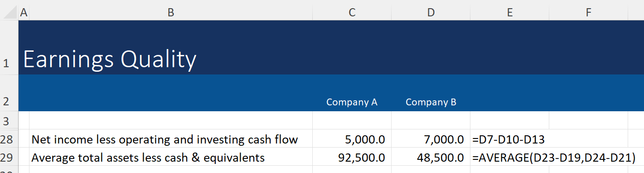Select 'Average total assets less cash & equivalents' cell
Viewport: 644px width, 173px height.
pyautogui.click(x=171, y=157)
